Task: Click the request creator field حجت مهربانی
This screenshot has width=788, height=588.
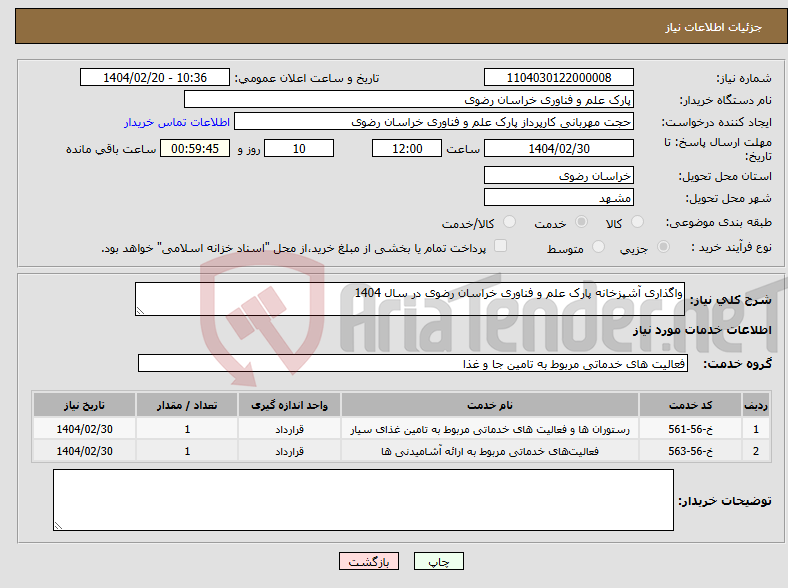Action: pos(434,122)
